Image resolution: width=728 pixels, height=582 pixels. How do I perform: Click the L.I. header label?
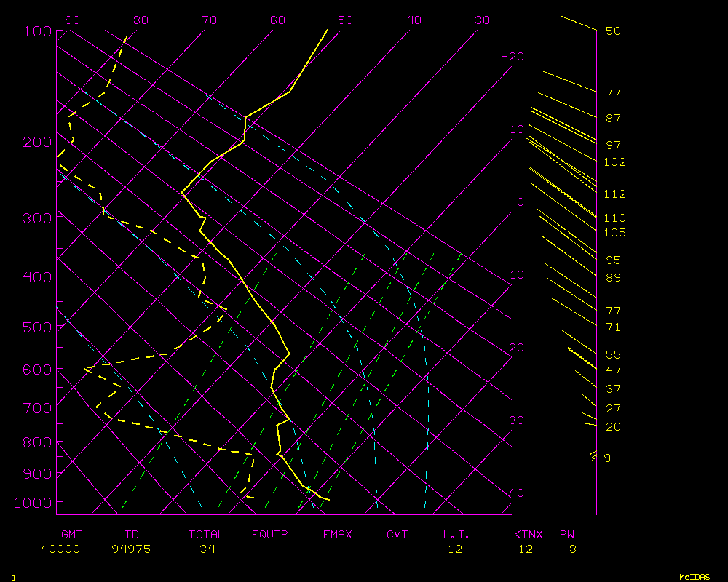pos(456,535)
